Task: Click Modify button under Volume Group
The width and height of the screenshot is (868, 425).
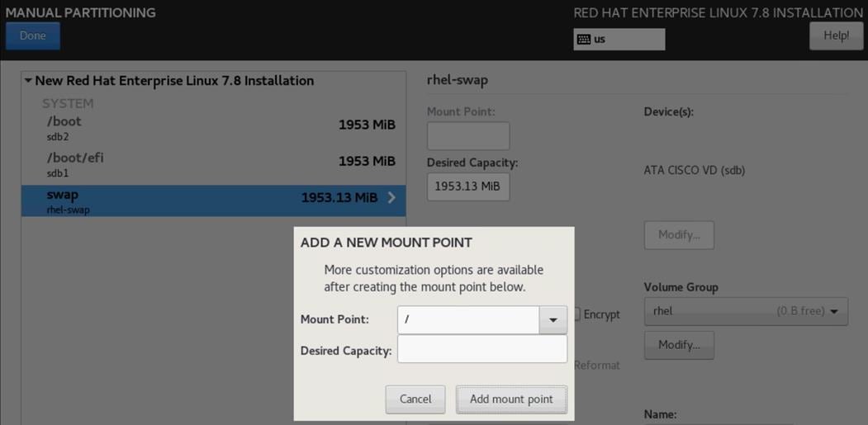Action: click(x=679, y=345)
